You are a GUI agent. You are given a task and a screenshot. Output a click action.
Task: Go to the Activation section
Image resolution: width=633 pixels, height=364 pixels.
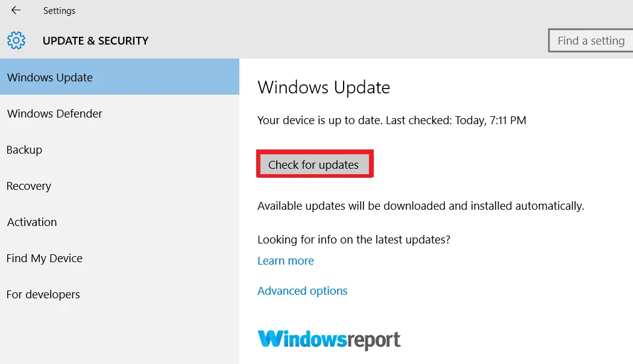[x=119, y=222]
